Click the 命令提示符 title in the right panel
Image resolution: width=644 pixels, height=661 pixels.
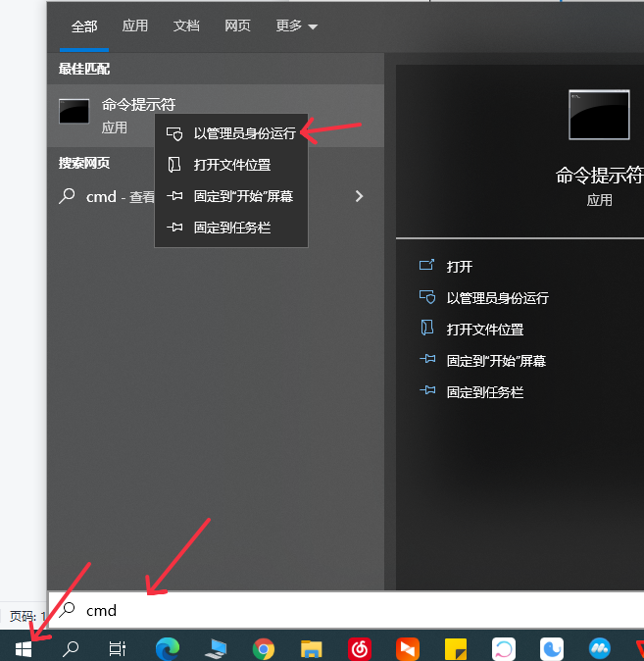pyautogui.click(x=599, y=175)
